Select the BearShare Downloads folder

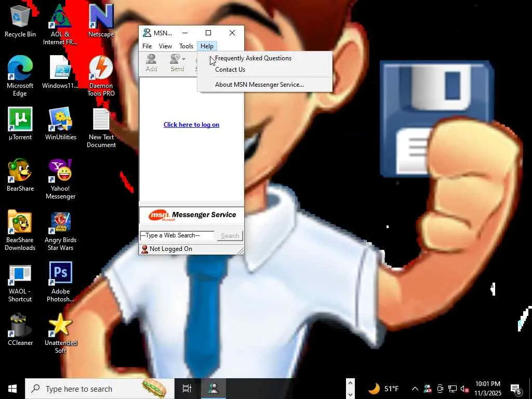pos(20,230)
